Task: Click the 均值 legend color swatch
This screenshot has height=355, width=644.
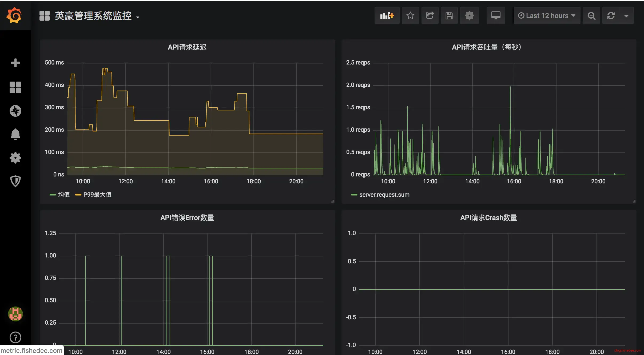Action: click(53, 195)
